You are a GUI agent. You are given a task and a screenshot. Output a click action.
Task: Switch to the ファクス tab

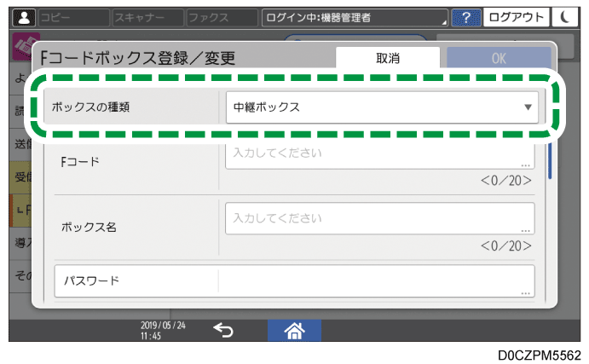pos(222,18)
